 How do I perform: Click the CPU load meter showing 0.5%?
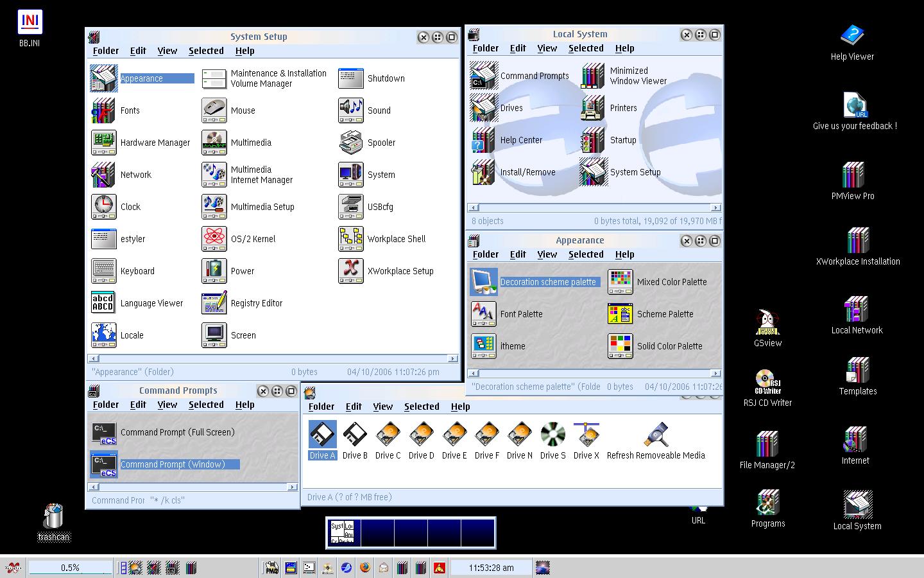(70, 568)
